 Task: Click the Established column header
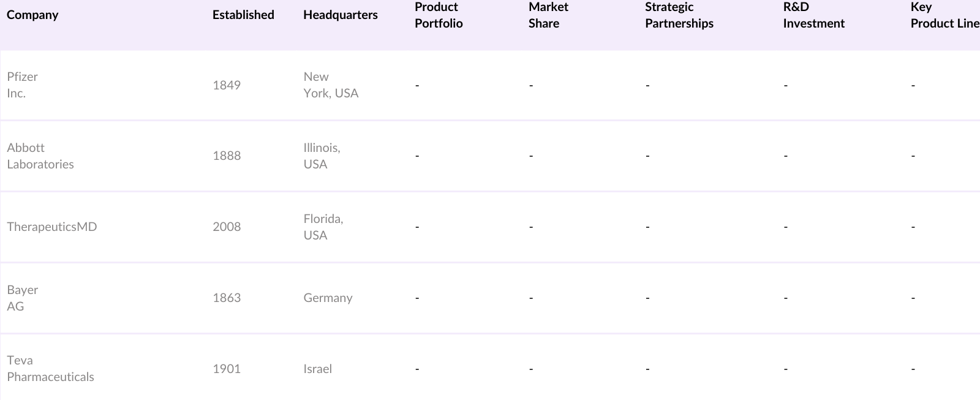pos(243,15)
